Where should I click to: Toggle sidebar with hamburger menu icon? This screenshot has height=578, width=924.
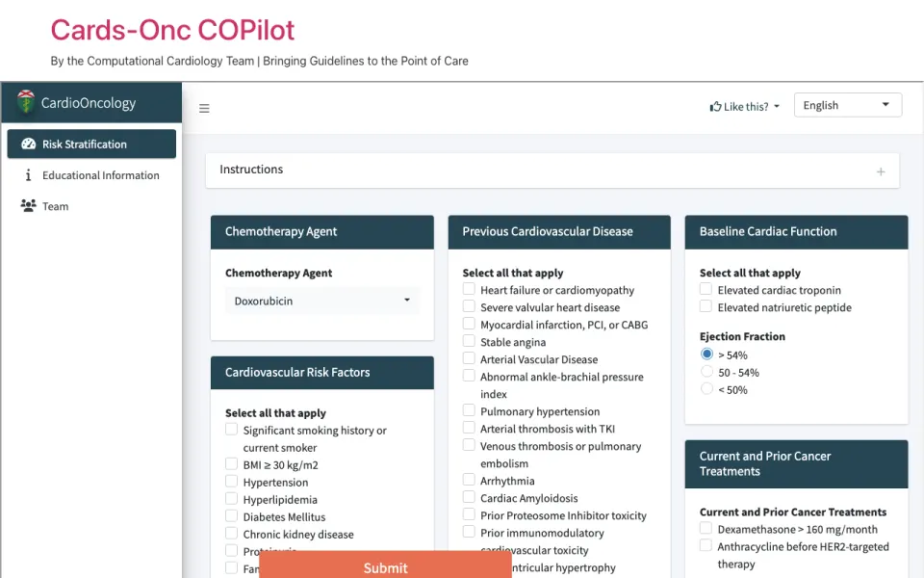pyautogui.click(x=204, y=108)
